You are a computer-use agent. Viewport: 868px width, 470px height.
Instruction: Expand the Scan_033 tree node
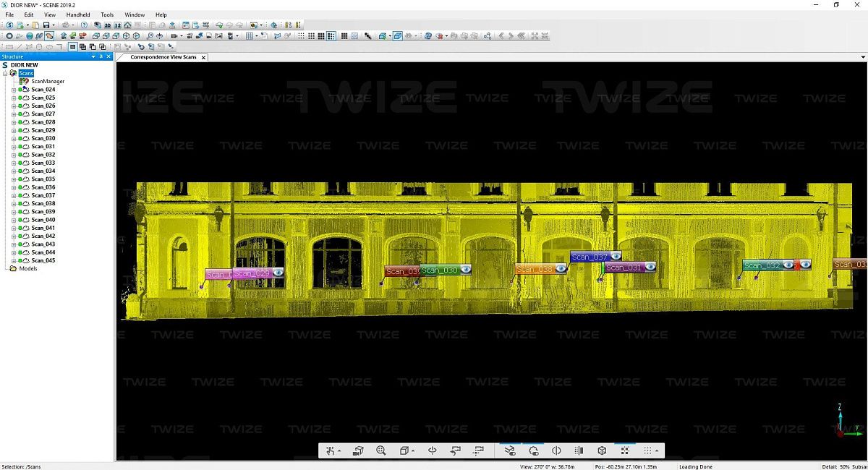point(14,163)
